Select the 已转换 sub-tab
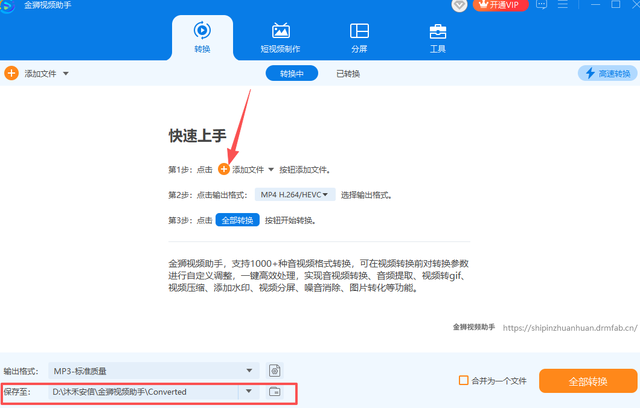 pos(348,73)
